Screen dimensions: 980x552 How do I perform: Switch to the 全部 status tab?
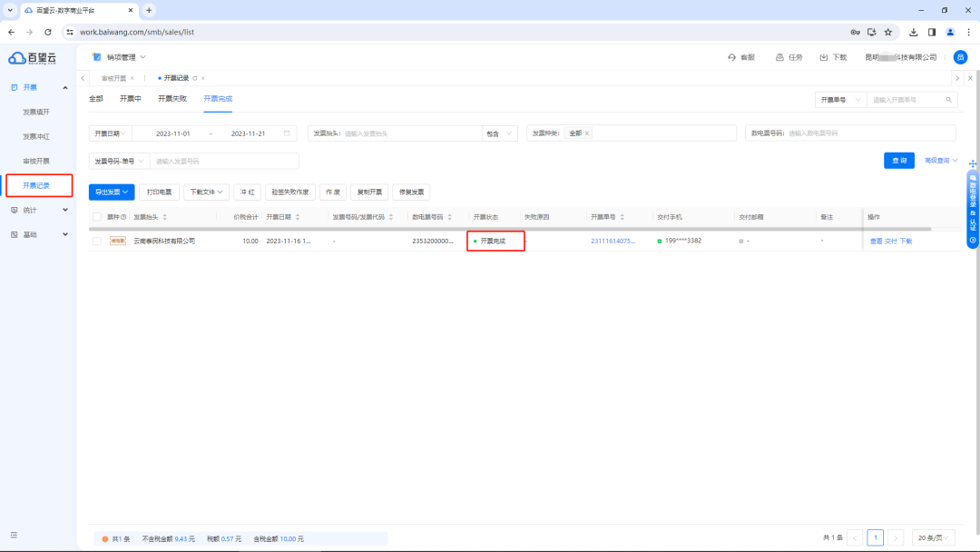tap(95, 99)
